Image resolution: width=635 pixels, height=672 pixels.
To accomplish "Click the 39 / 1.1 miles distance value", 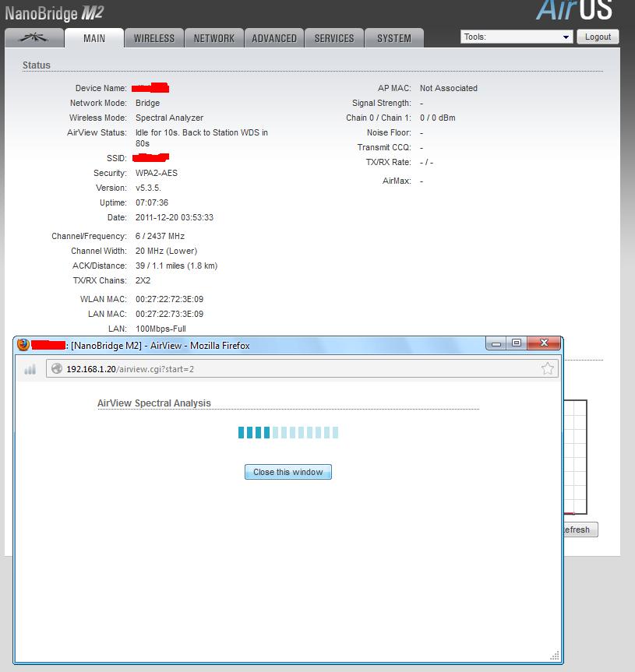I will (x=177, y=266).
